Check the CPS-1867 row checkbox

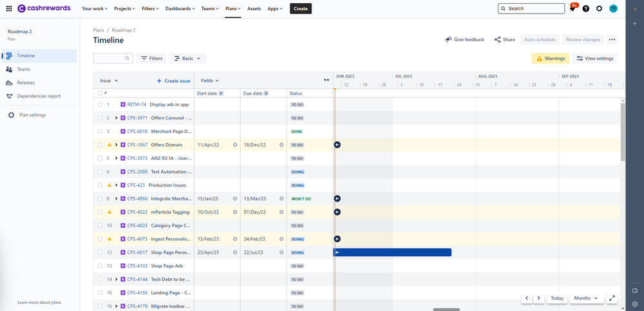[100, 145]
